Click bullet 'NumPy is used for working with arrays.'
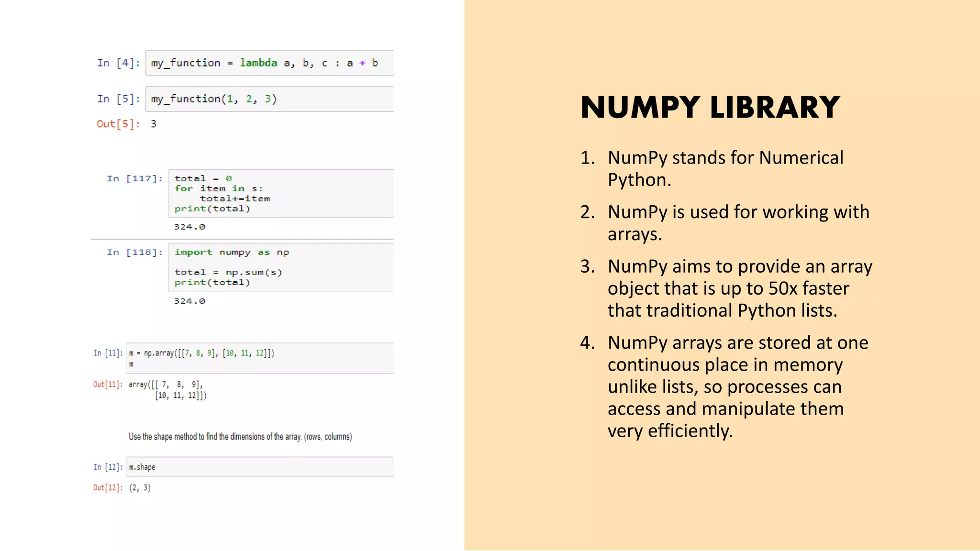This screenshot has width=980, height=551. click(x=725, y=223)
